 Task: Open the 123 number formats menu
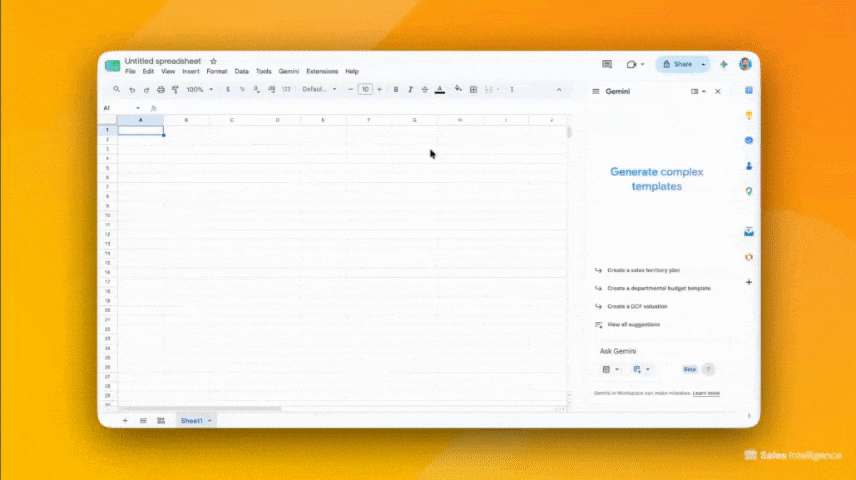pyautogui.click(x=286, y=90)
